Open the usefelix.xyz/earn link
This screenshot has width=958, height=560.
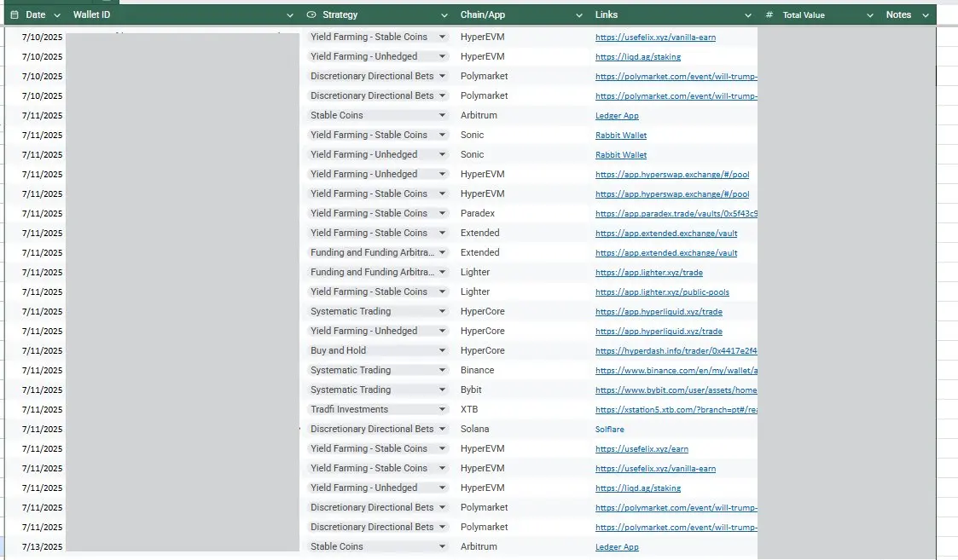tap(642, 449)
